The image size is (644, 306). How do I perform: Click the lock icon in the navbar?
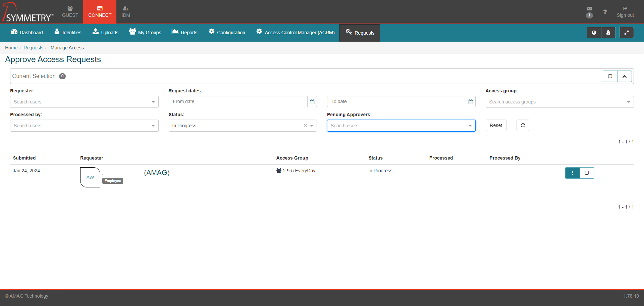pyautogui.click(x=608, y=33)
